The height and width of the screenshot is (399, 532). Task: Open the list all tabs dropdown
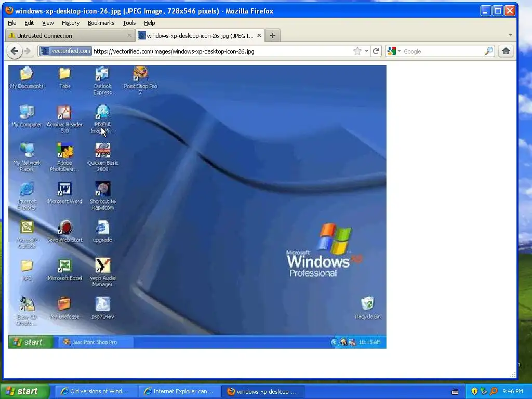click(510, 35)
